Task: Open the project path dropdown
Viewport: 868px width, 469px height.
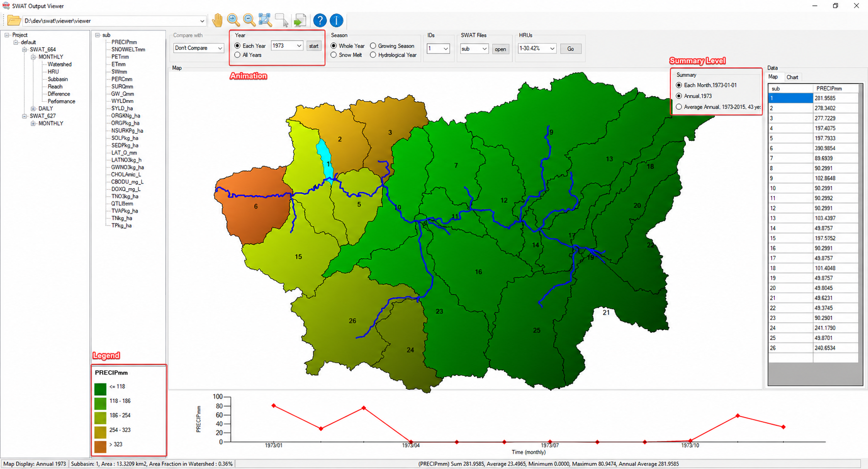Action: coord(202,21)
